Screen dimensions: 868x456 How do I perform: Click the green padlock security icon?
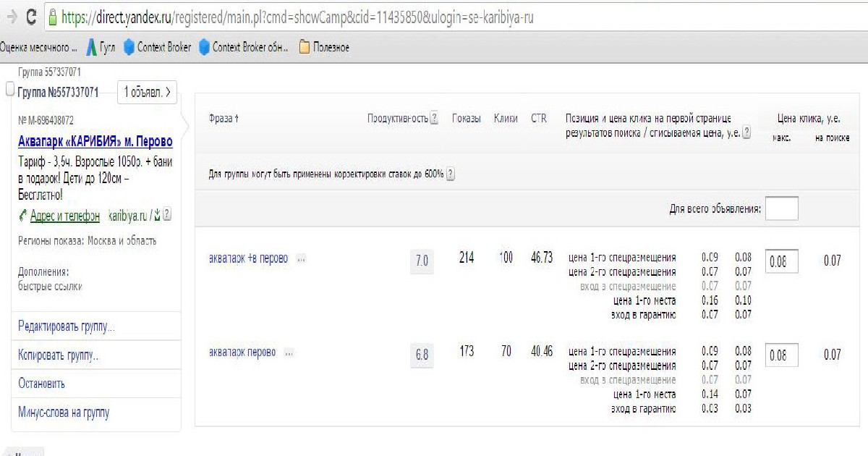51,17
